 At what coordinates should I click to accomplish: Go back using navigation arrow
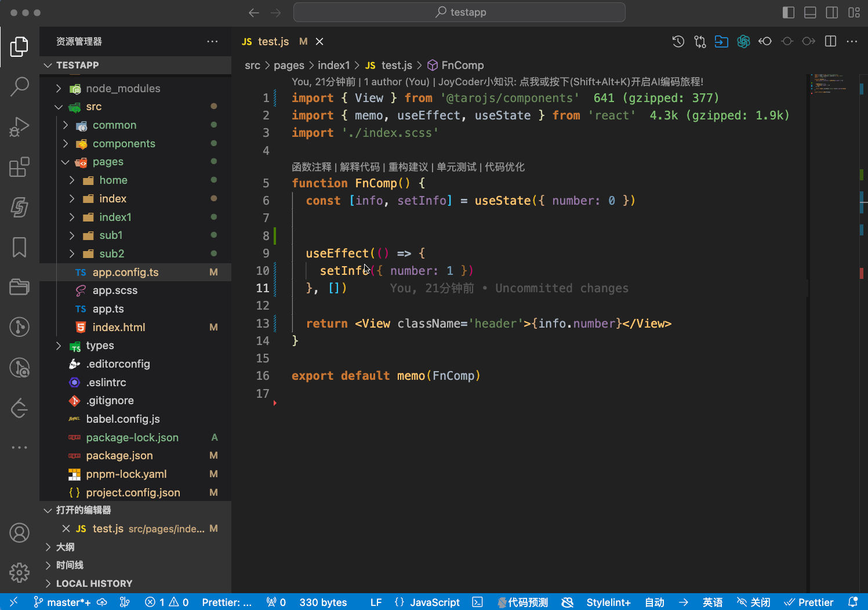pyautogui.click(x=253, y=12)
